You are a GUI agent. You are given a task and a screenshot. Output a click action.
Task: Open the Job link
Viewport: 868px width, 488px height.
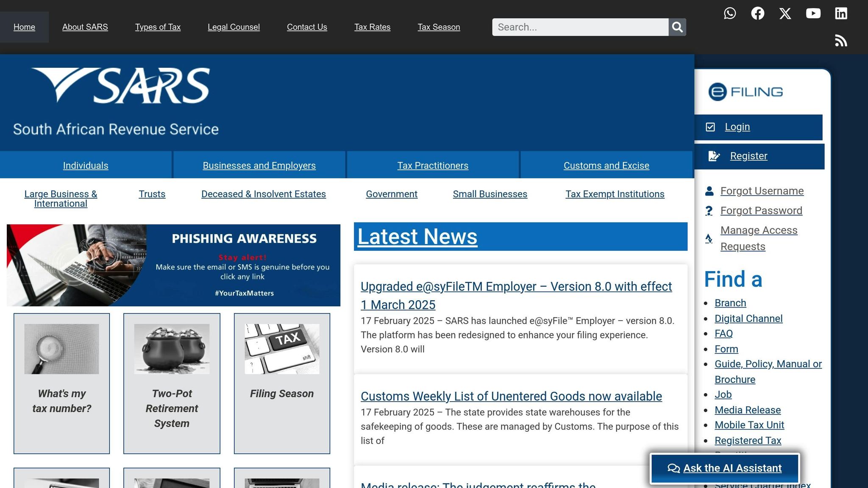723,394
